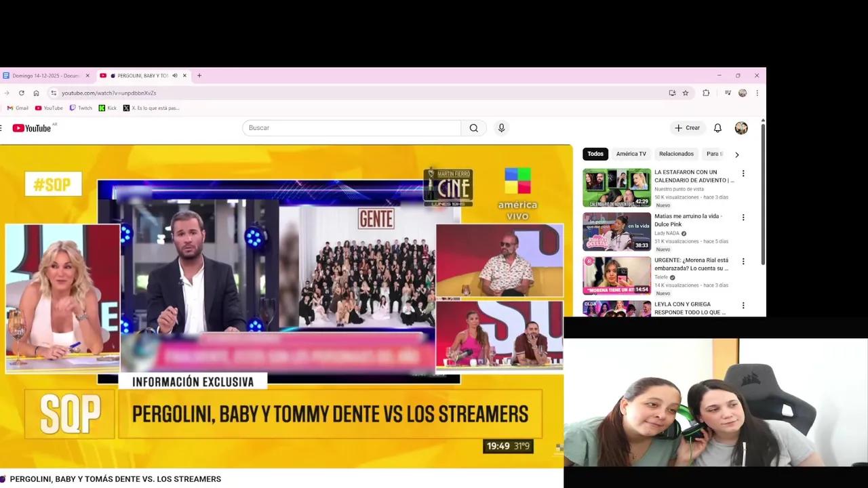Image resolution: width=868 pixels, height=488 pixels.
Task: Open Matias me arruino la vida thumbnail
Action: click(x=616, y=232)
